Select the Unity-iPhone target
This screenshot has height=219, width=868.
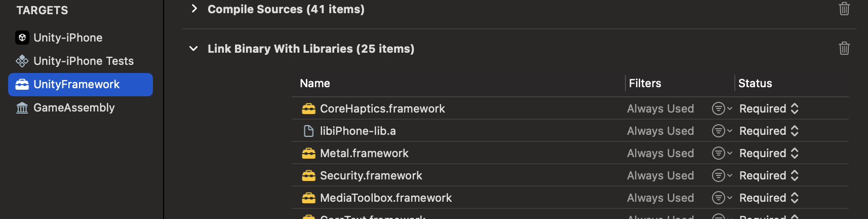[68, 38]
